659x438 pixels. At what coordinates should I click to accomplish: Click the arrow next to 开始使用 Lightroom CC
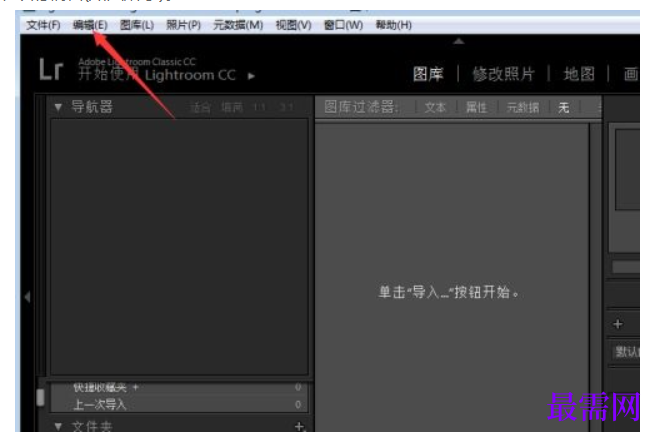click(x=251, y=76)
